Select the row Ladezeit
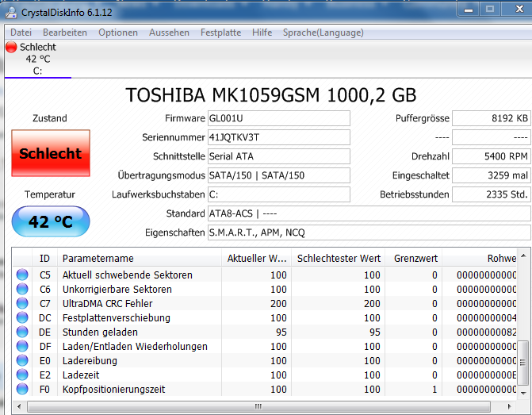This screenshot has width=532, height=415. [265, 375]
